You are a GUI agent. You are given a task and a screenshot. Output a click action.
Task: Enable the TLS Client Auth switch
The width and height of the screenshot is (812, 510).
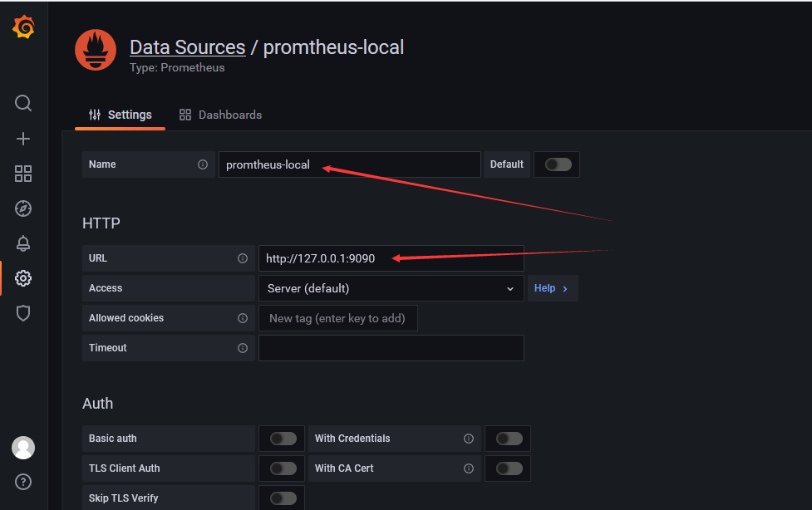tap(283, 468)
